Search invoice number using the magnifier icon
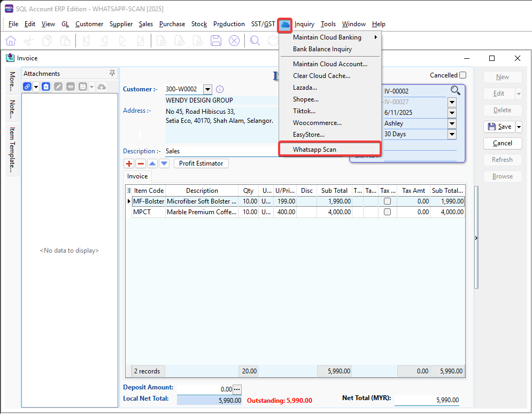The width and height of the screenshot is (532, 414). [455, 90]
